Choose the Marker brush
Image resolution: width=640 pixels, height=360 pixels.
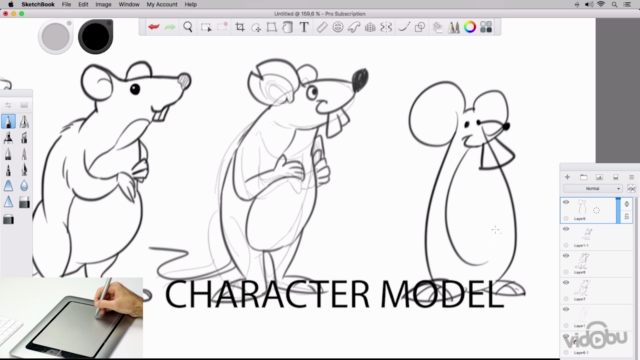point(8,138)
